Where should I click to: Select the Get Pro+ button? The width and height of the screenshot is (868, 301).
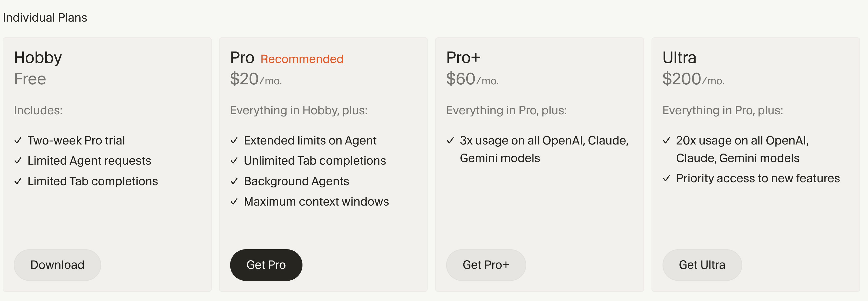(485, 265)
